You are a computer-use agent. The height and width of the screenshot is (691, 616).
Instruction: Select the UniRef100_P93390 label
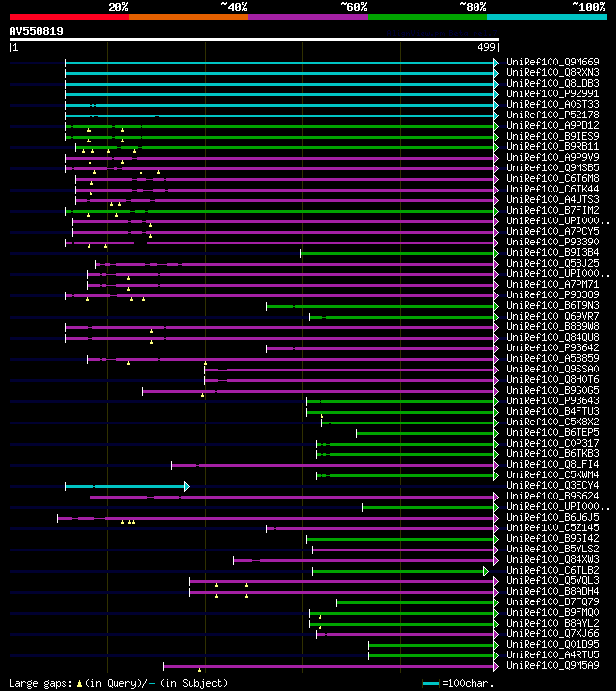click(552, 242)
